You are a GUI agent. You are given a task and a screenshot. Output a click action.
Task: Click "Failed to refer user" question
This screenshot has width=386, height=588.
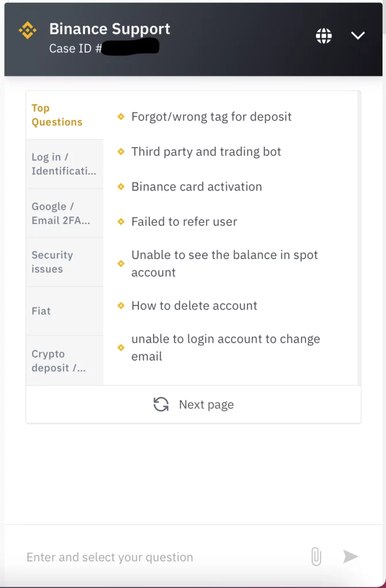[x=184, y=222]
